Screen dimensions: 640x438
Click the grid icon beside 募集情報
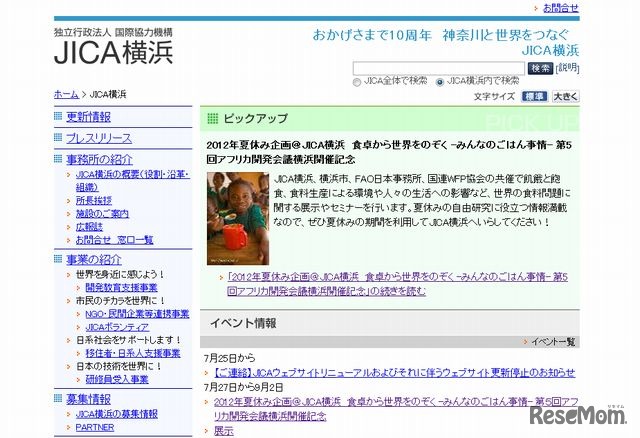click(58, 398)
